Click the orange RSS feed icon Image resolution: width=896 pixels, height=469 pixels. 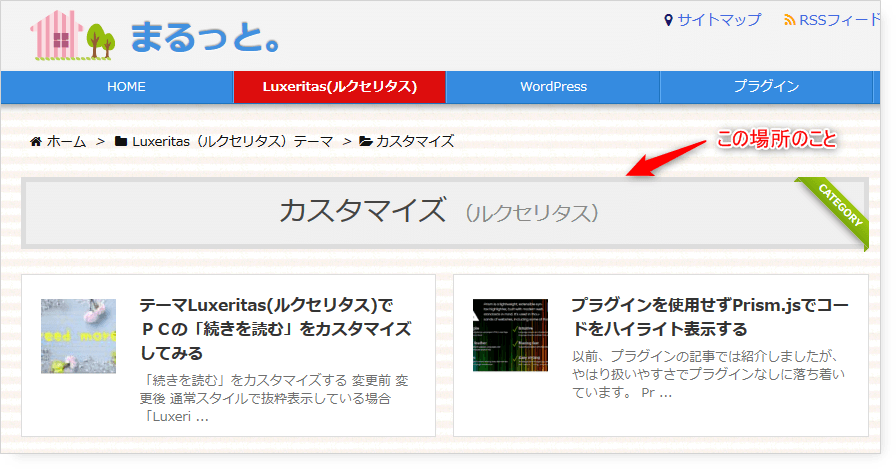click(x=789, y=20)
